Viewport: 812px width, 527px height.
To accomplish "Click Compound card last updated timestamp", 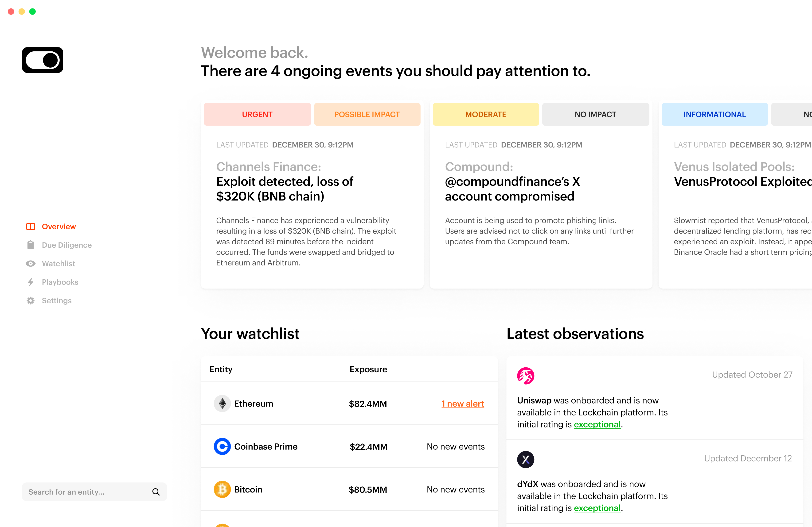I will (513, 145).
